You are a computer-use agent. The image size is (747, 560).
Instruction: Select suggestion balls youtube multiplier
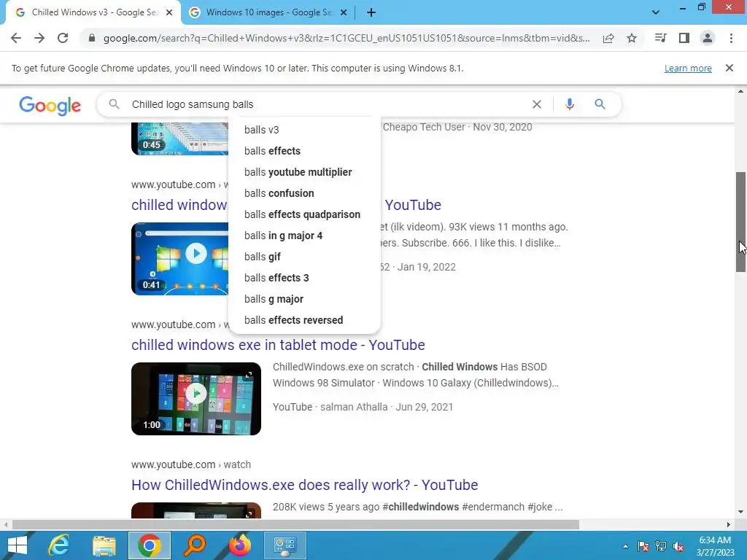[x=304, y=172]
